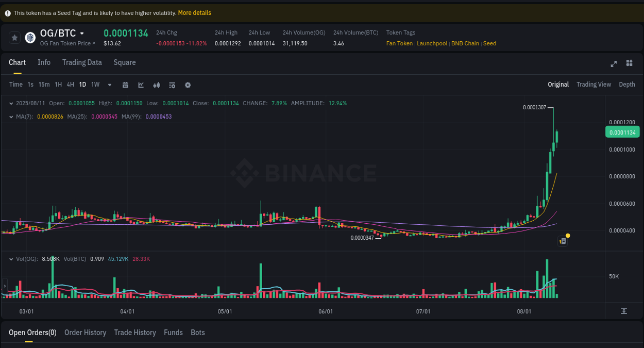Open the More details link

click(x=194, y=12)
